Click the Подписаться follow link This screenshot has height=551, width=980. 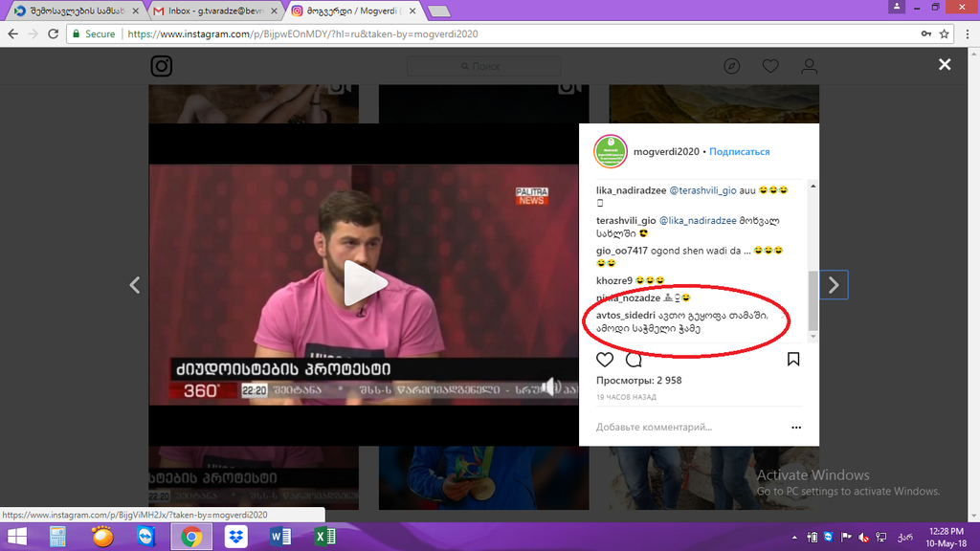point(740,152)
